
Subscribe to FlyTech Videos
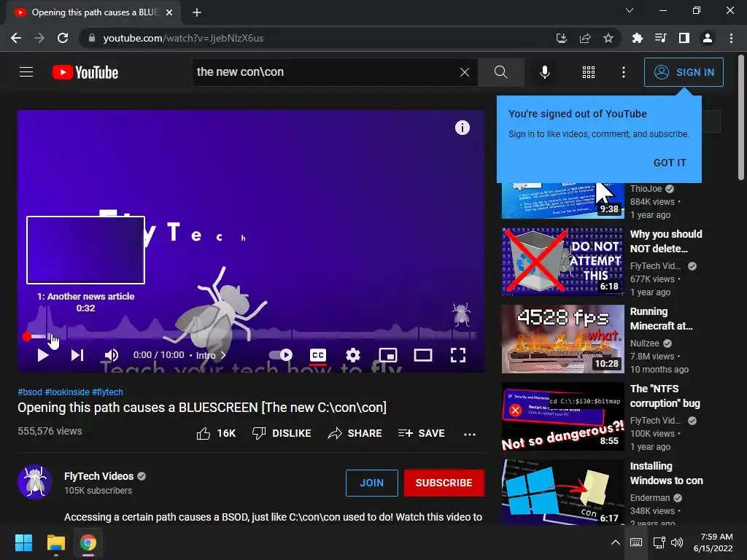pos(444,483)
